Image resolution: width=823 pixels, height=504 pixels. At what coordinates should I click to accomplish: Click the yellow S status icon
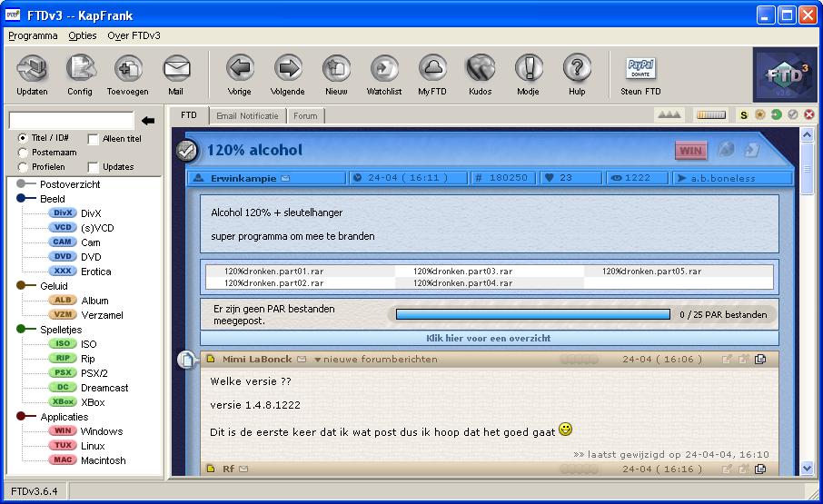(743, 114)
